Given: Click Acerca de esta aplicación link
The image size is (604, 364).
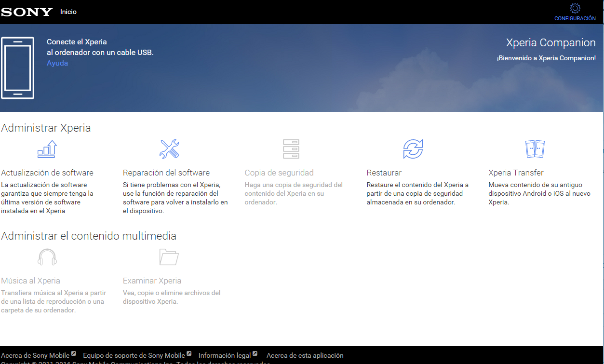Looking at the screenshot, I should [x=305, y=355].
